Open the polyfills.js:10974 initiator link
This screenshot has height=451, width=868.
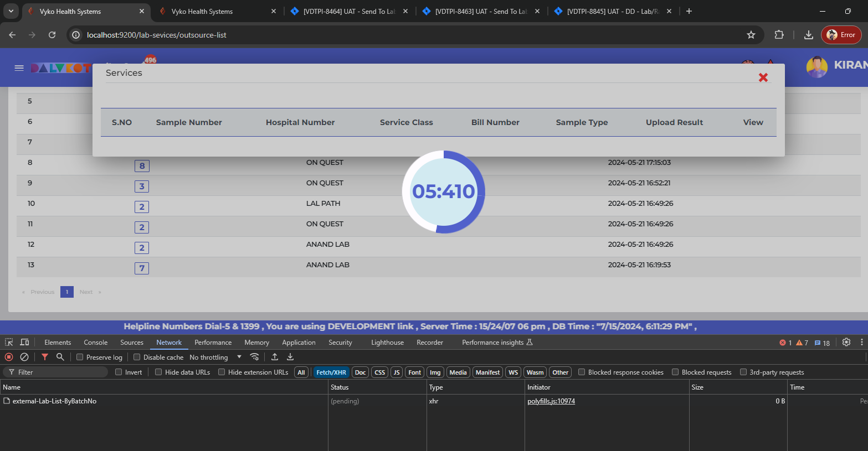[551, 401]
